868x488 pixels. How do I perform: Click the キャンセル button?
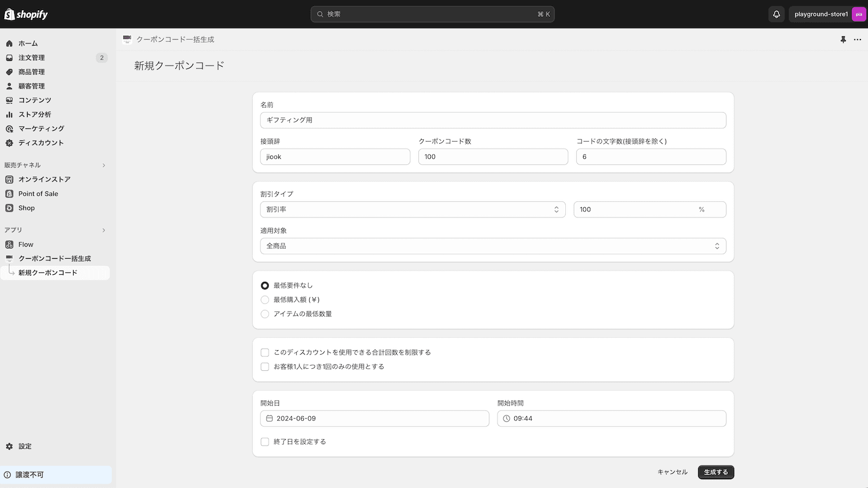(x=672, y=472)
